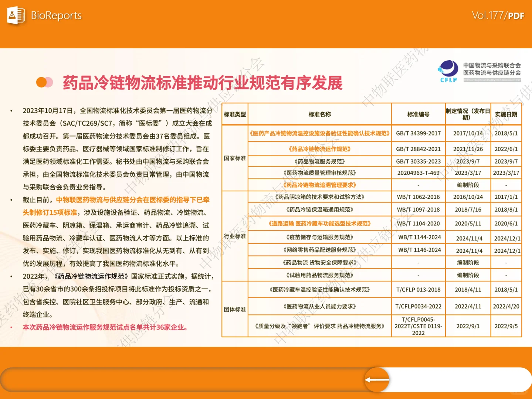532x399 pixels.
Task: Click the 《质量分级及"领跑者"评价要求 药品冷链物流服务》 cell
Action: pyautogui.click(x=320, y=326)
